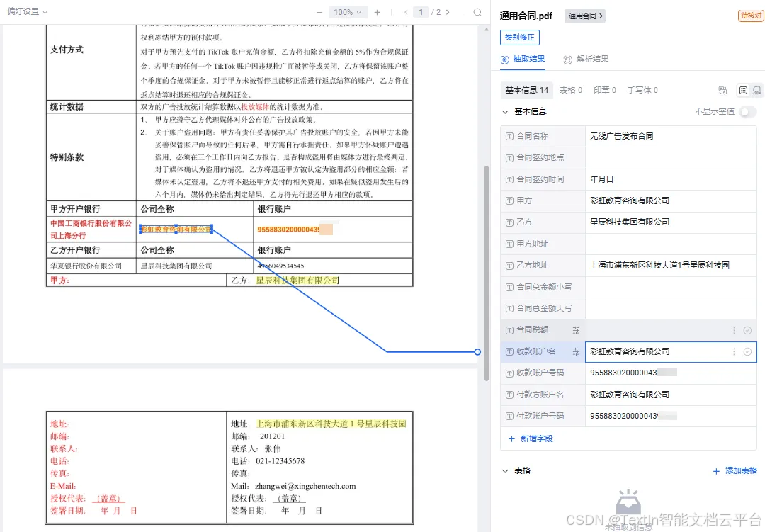Click the empty 合同总金额小写 value field
The width and height of the screenshot is (765, 532).
click(671, 287)
